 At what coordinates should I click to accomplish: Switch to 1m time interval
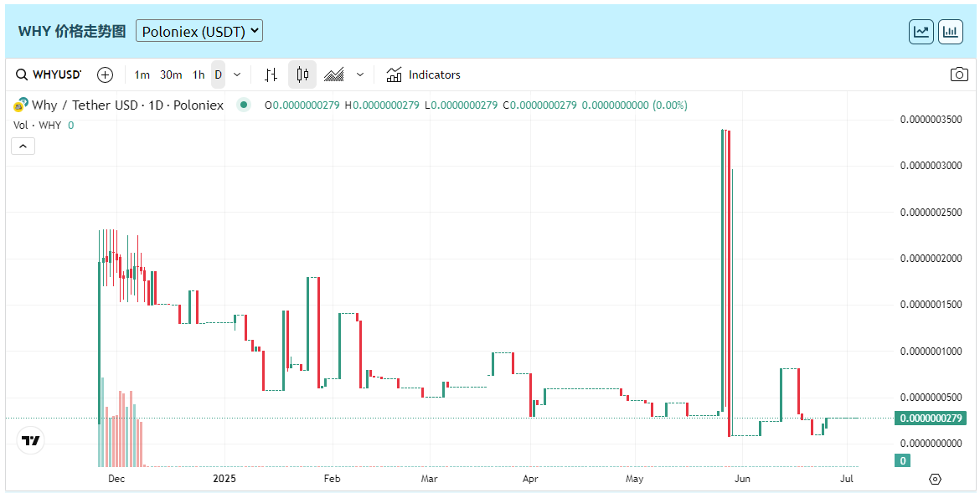142,74
